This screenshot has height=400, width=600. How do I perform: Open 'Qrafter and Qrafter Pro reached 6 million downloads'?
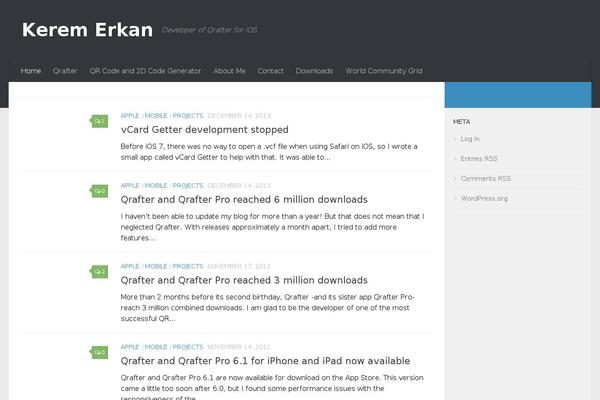[244, 199]
